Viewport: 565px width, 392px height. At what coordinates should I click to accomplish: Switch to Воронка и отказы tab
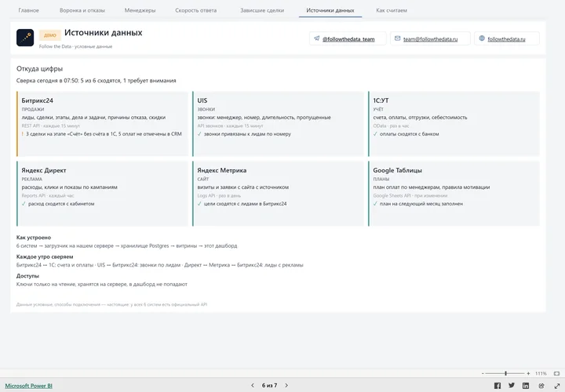pyautogui.click(x=82, y=10)
